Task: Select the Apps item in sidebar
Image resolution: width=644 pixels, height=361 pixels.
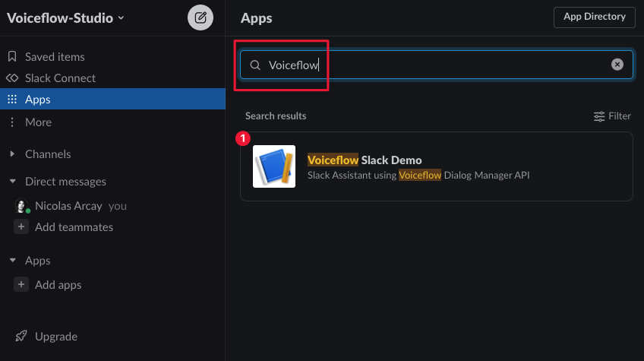Action: 112,99
